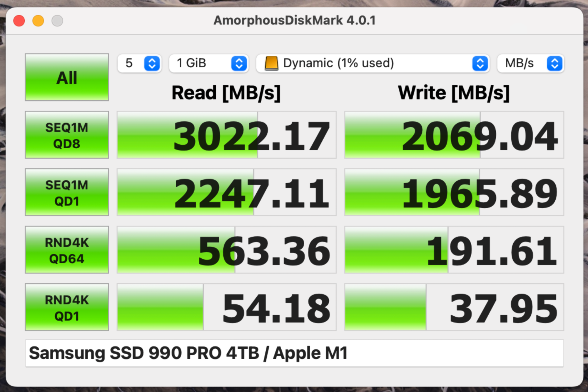Run the RND4K QD64 benchmark
Image resolution: width=588 pixels, height=392 pixels.
click(67, 250)
